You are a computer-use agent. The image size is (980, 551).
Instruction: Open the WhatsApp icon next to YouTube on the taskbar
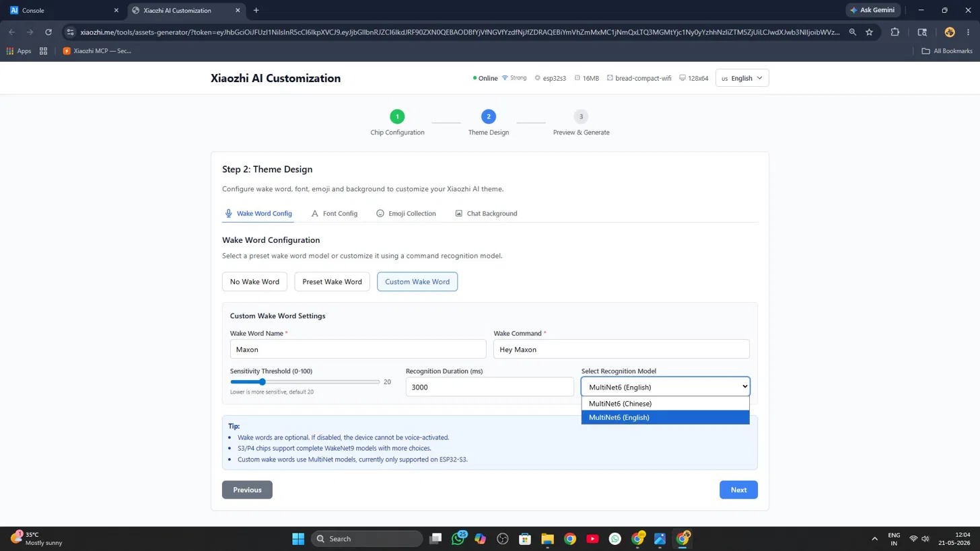point(615,538)
